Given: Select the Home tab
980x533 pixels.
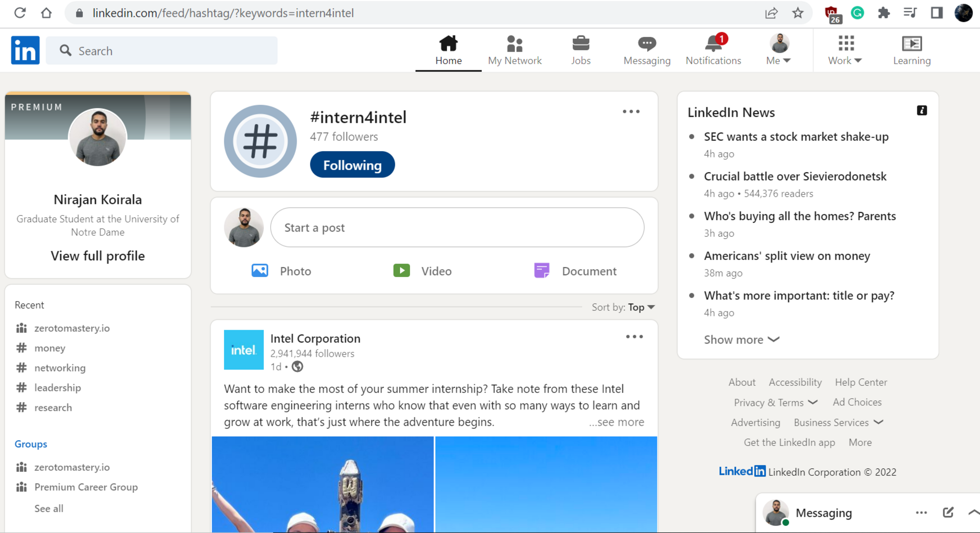Looking at the screenshot, I should click(448, 50).
